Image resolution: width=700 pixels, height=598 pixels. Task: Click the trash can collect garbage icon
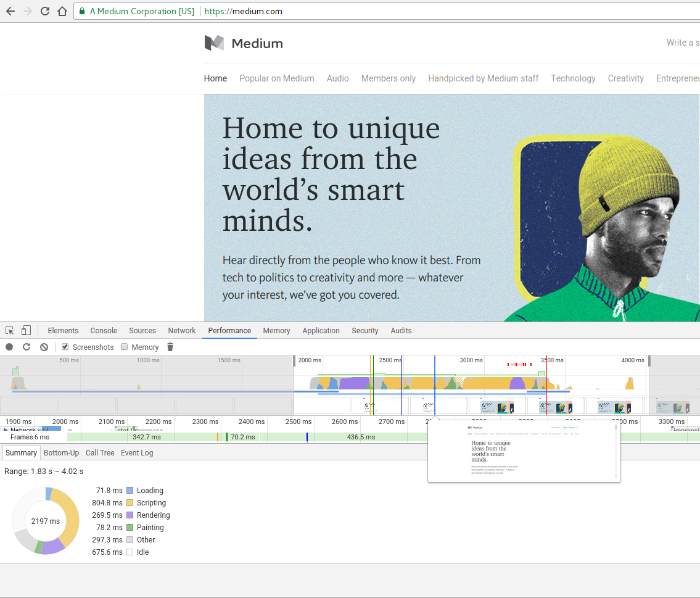click(x=170, y=347)
